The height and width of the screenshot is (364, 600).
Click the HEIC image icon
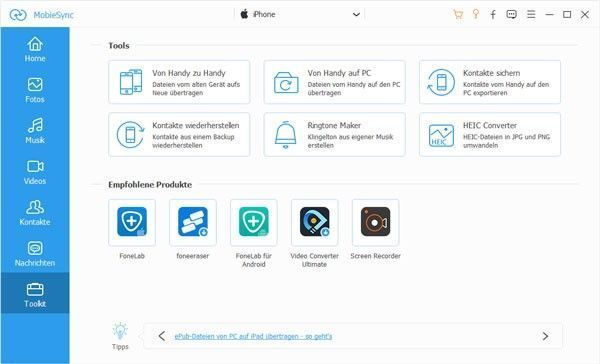[x=441, y=135]
